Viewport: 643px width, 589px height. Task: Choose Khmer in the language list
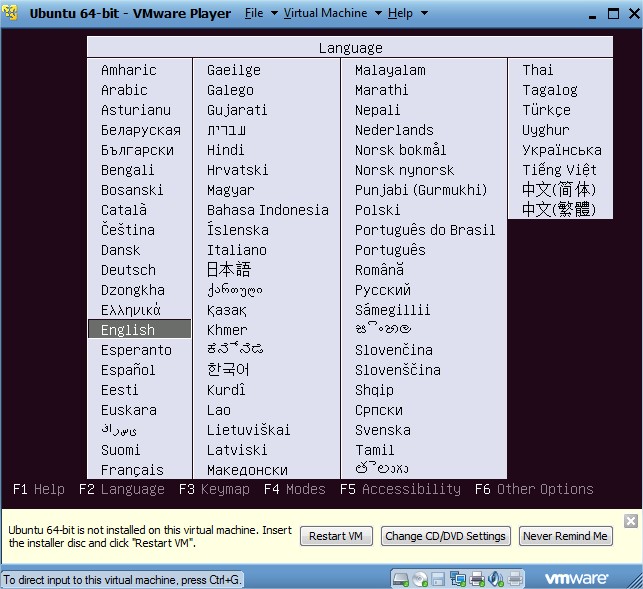click(227, 330)
